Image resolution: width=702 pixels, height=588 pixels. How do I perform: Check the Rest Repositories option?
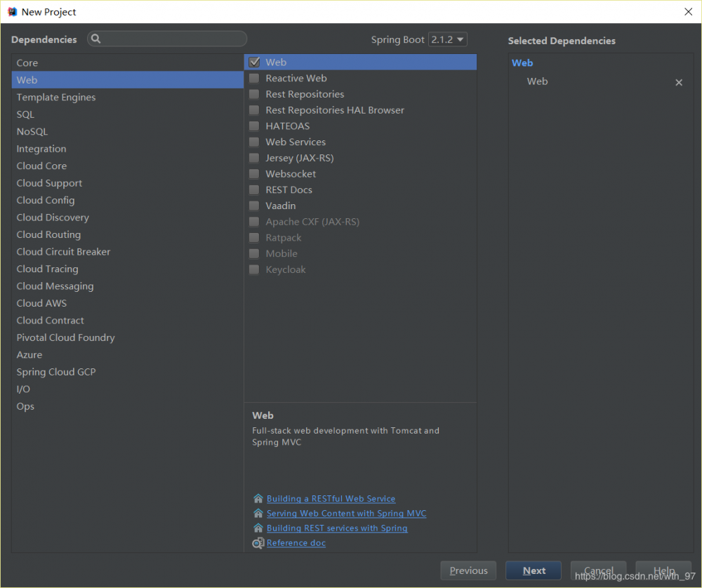coord(254,94)
